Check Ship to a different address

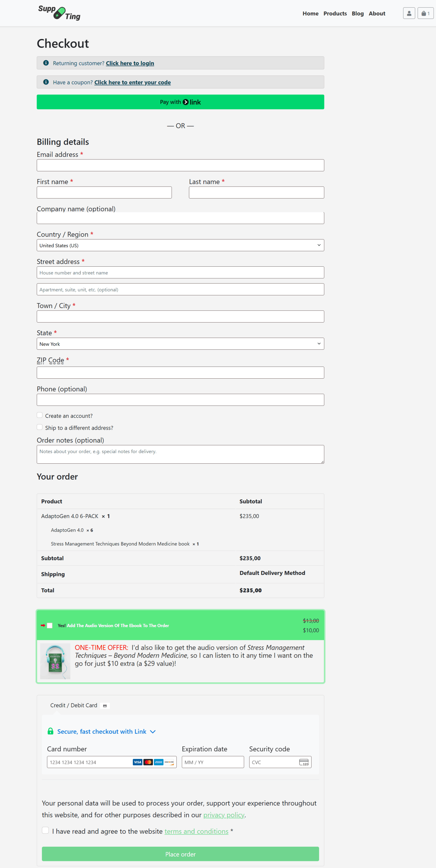(40, 427)
